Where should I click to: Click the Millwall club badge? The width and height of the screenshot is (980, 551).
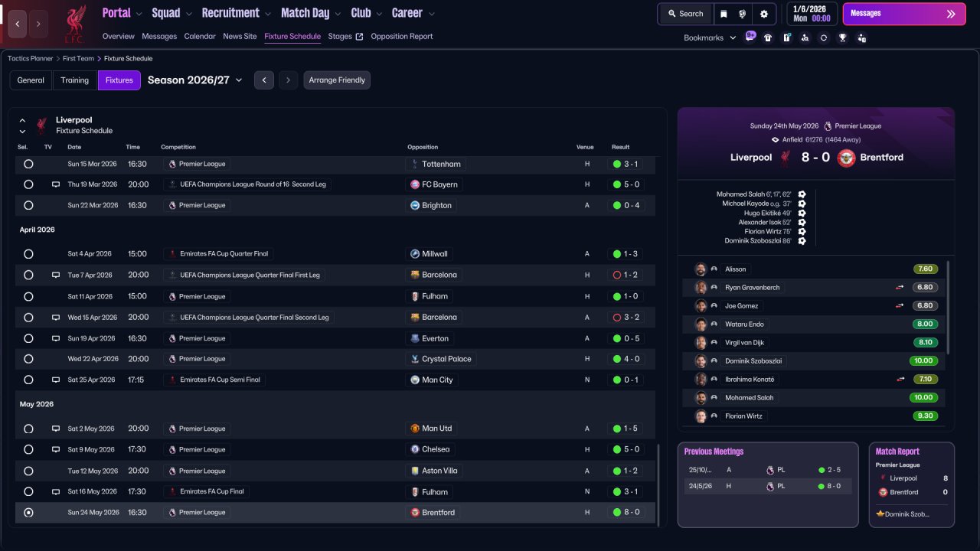[415, 254]
